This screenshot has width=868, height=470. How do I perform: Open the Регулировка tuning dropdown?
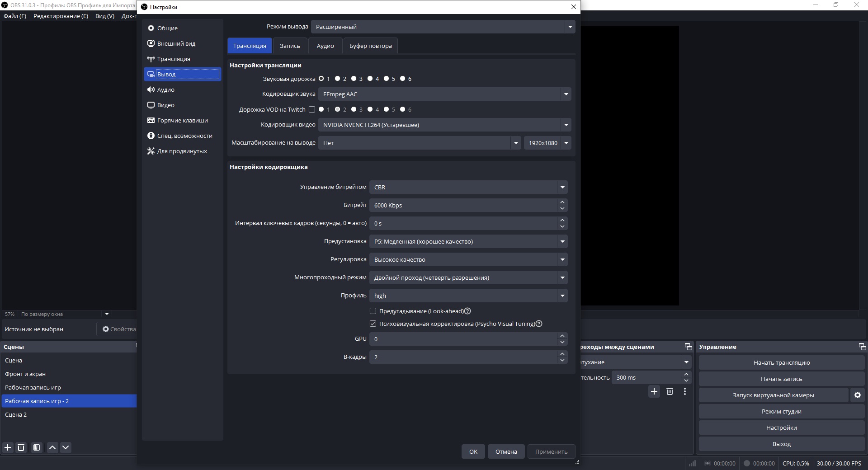click(468, 259)
